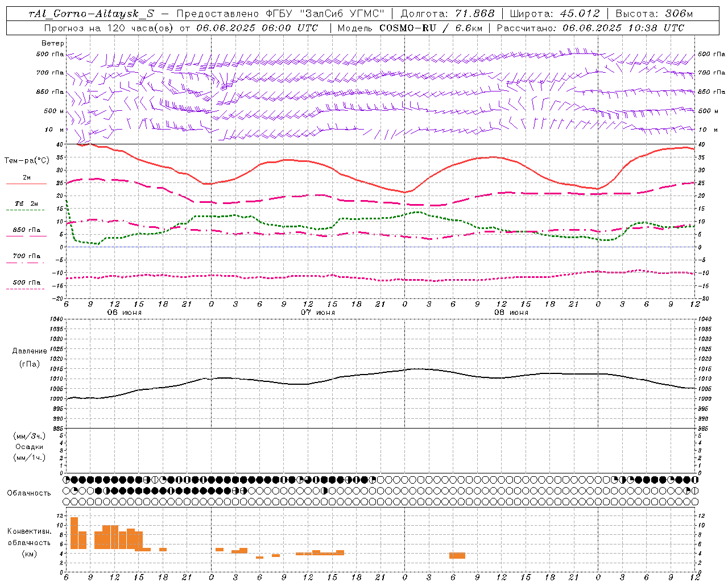Click the 1040 value on left pressure axis
Viewport: 728px width, 582px height.
click(55, 319)
